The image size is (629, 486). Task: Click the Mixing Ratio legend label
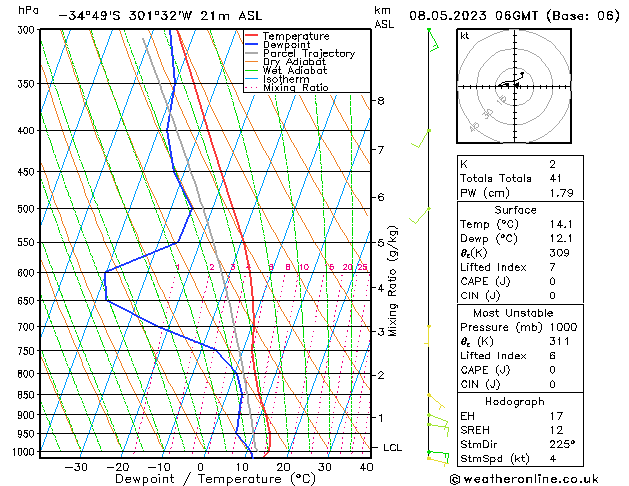[296, 87]
